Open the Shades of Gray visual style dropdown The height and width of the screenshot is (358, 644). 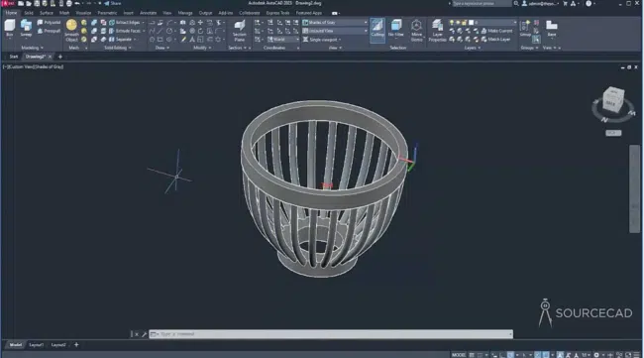point(335,23)
